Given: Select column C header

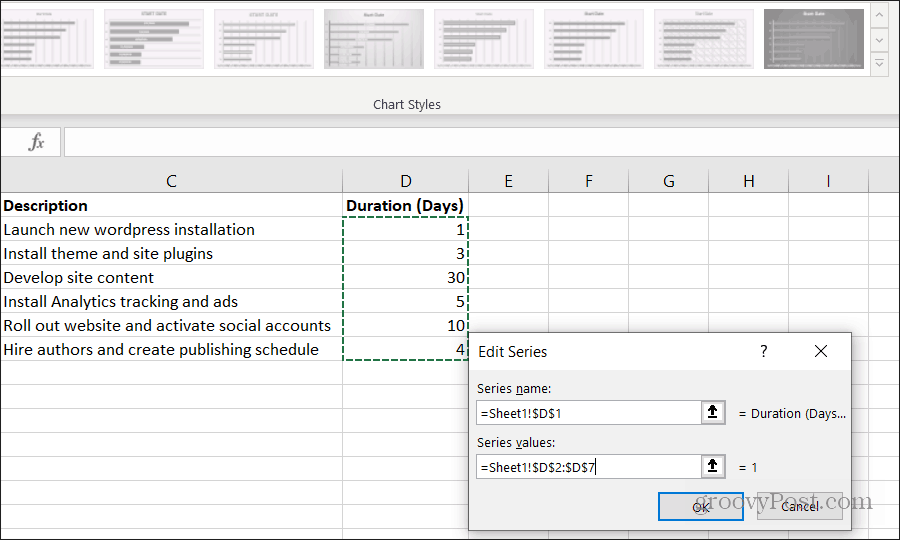Looking at the screenshot, I should coord(171,181).
